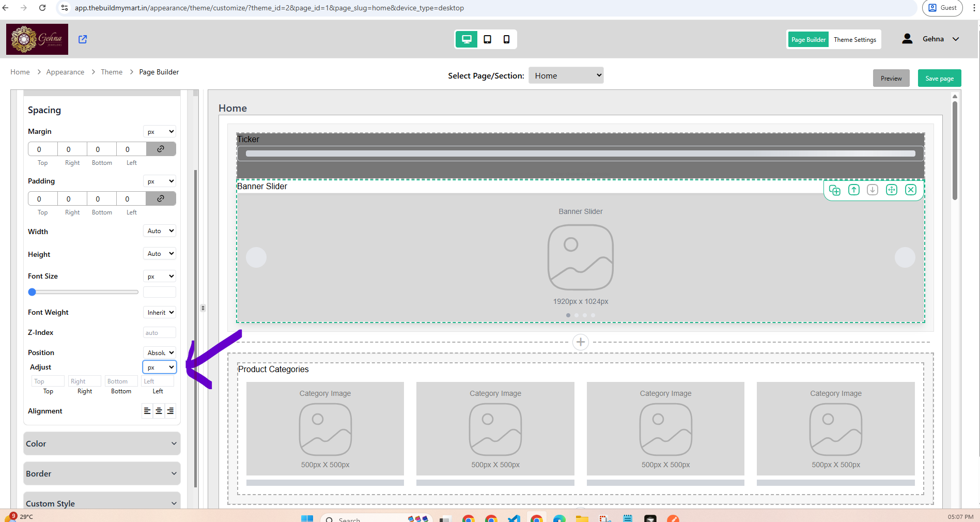Click the Z-Index input field

(160, 332)
